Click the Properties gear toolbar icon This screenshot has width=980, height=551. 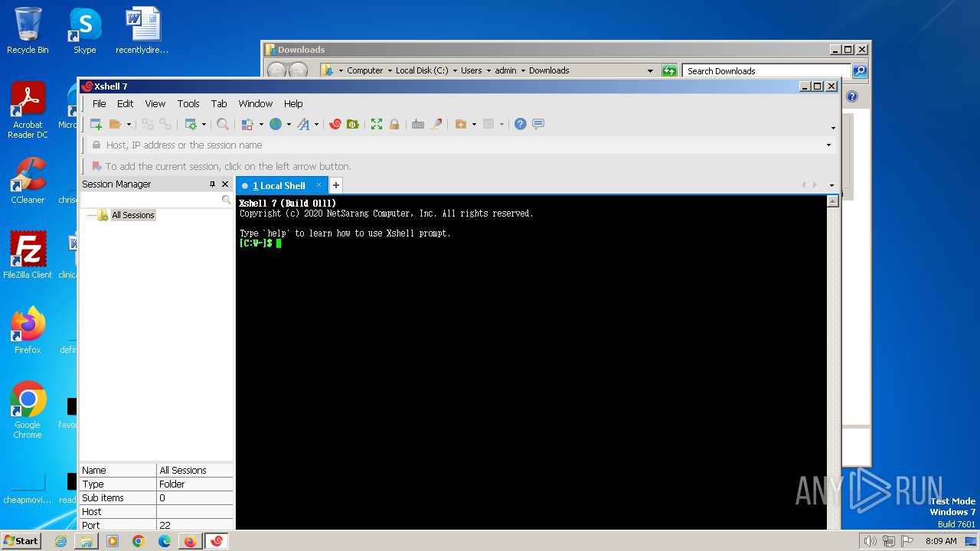[x=191, y=124]
